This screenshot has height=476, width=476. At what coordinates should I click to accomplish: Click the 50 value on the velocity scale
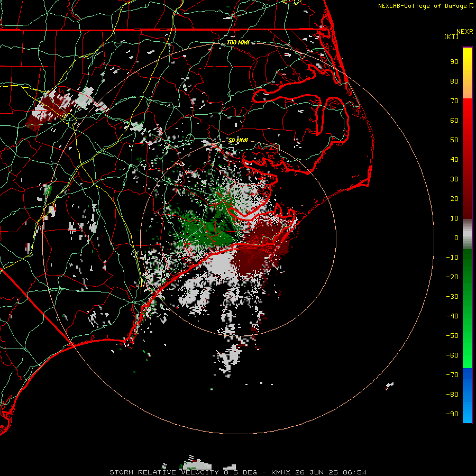click(x=454, y=140)
